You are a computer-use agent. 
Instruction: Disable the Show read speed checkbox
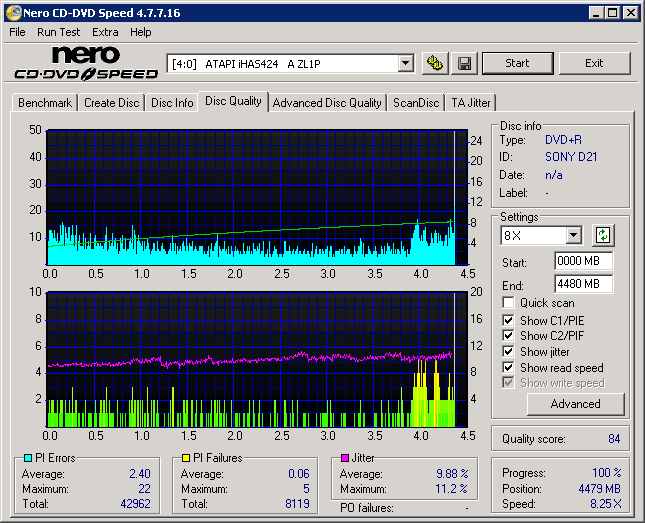[x=509, y=368]
